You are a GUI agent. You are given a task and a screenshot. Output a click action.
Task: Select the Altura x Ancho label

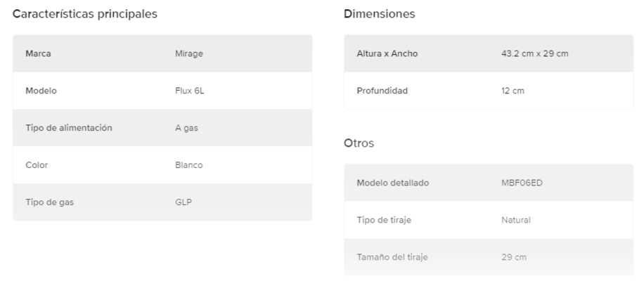pyautogui.click(x=387, y=53)
